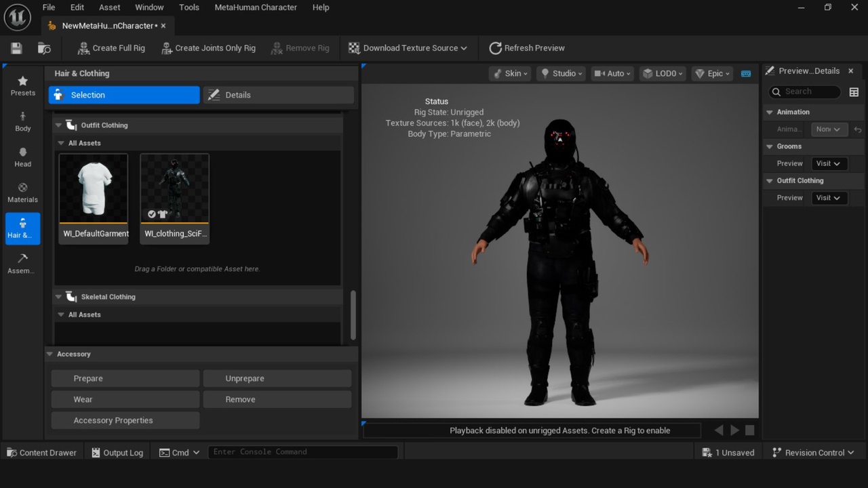868x488 pixels.
Task: Open the Asset menu
Action: pos(109,7)
